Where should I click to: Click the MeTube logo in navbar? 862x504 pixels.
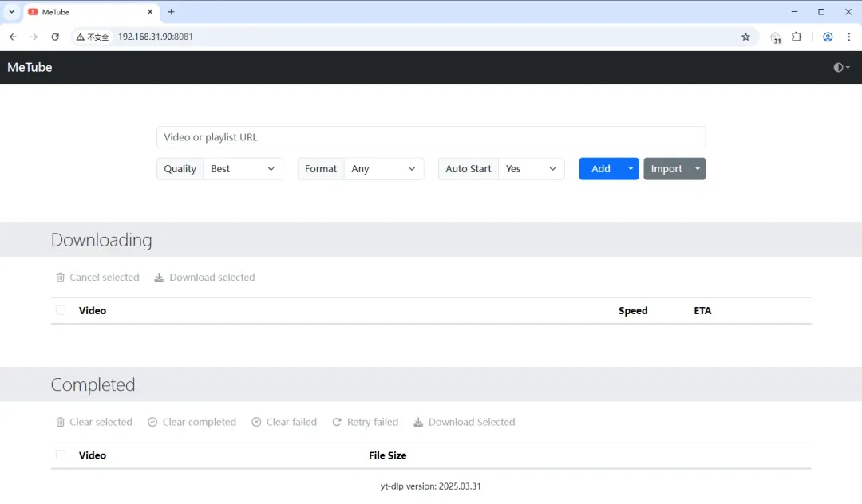tap(29, 67)
